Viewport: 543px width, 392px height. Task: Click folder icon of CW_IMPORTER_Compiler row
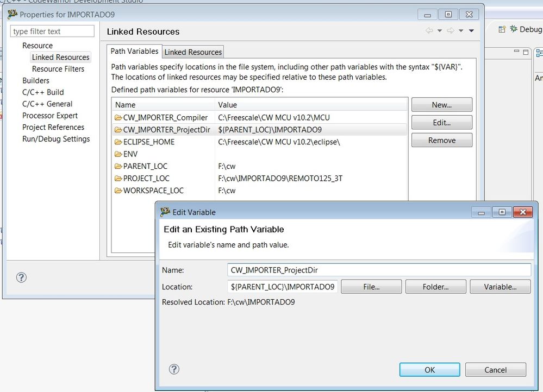pyautogui.click(x=118, y=118)
